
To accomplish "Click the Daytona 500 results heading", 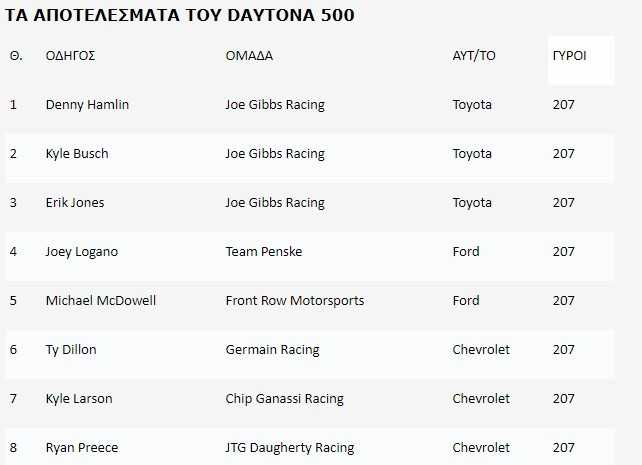I will click(180, 15).
